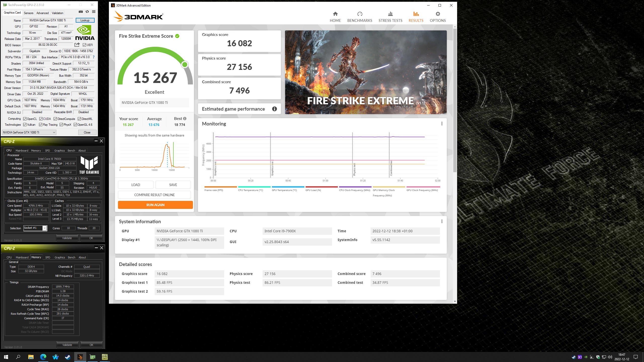This screenshot has height=362, width=644.
Task: Toggle the DirectCompute checkbox
Action: coord(55,119)
